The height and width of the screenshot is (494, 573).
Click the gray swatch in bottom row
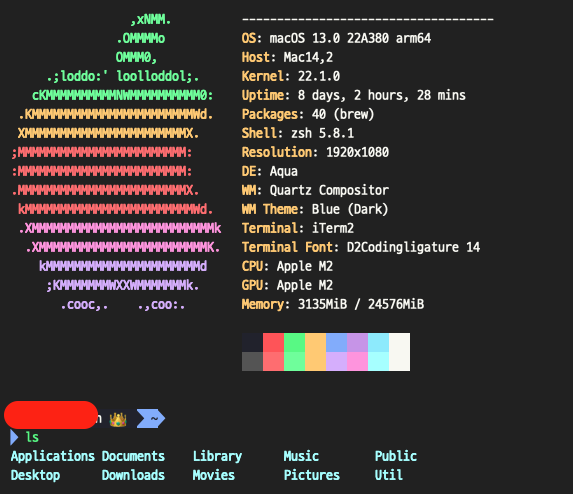[x=252, y=361]
